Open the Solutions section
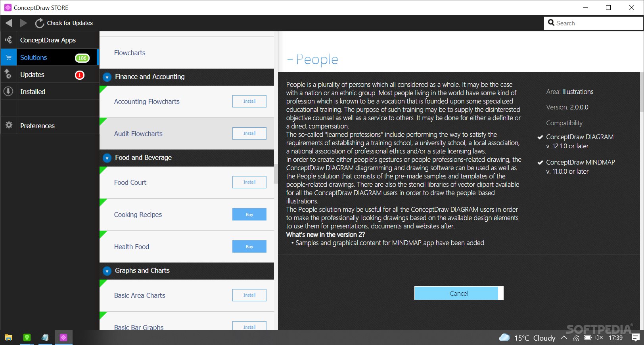644x345 pixels. [x=33, y=57]
